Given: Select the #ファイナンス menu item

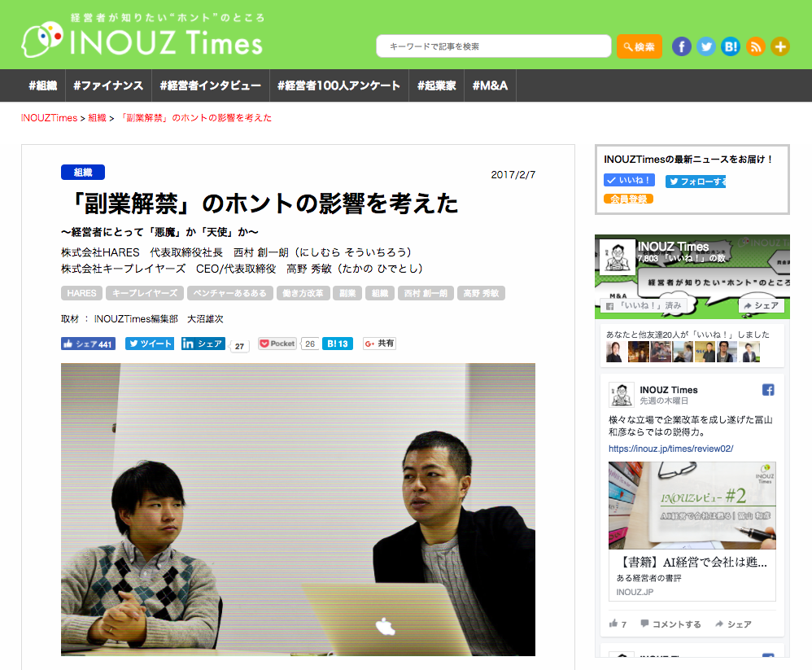Looking at the screenshot, I should (x=108, y=85).
